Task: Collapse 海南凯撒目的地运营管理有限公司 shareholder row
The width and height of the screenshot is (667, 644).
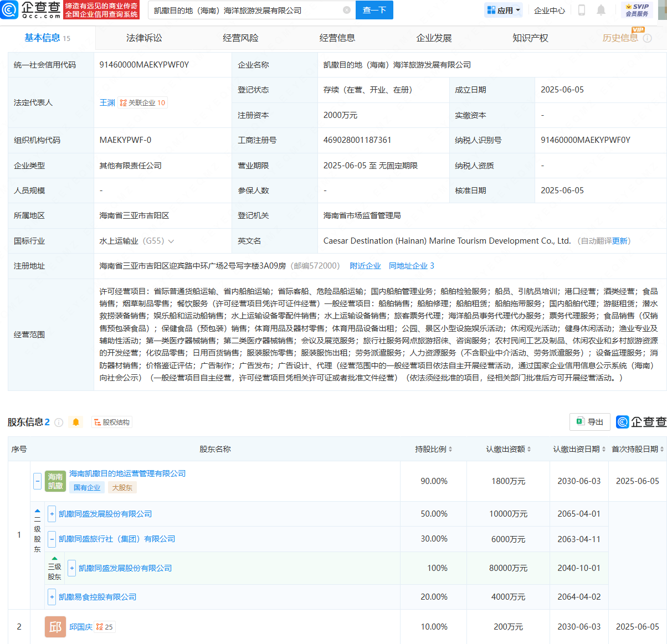Action: 37,481
